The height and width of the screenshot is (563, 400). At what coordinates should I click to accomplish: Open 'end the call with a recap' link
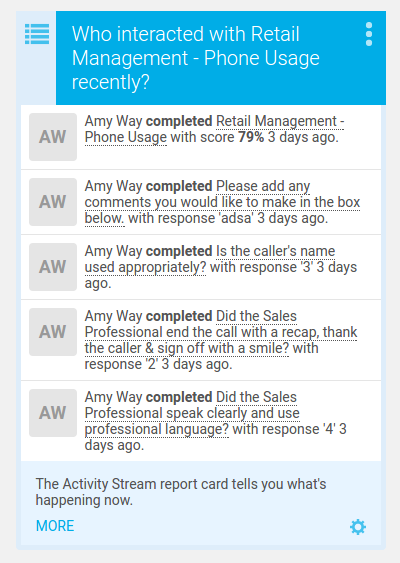221,332
